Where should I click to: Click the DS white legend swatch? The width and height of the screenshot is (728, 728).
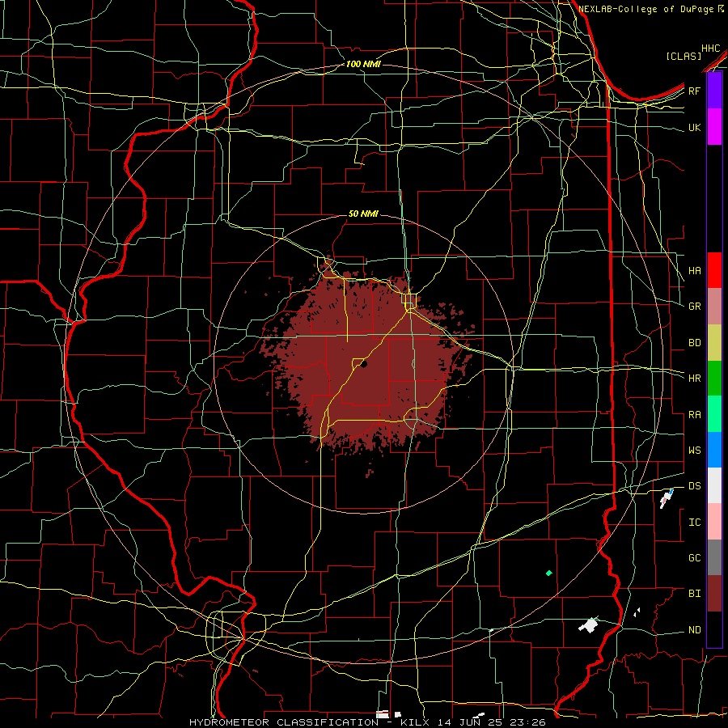pyautogui.click(x=714, y=485)
